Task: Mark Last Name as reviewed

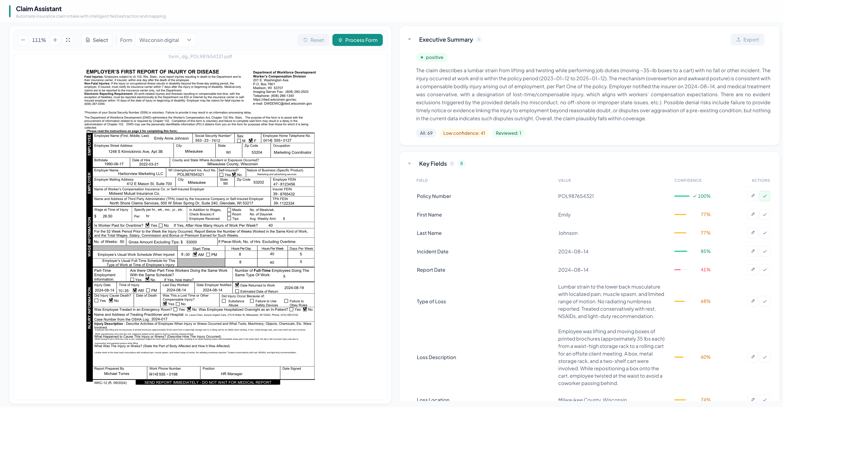Action: tap(765, 233)
